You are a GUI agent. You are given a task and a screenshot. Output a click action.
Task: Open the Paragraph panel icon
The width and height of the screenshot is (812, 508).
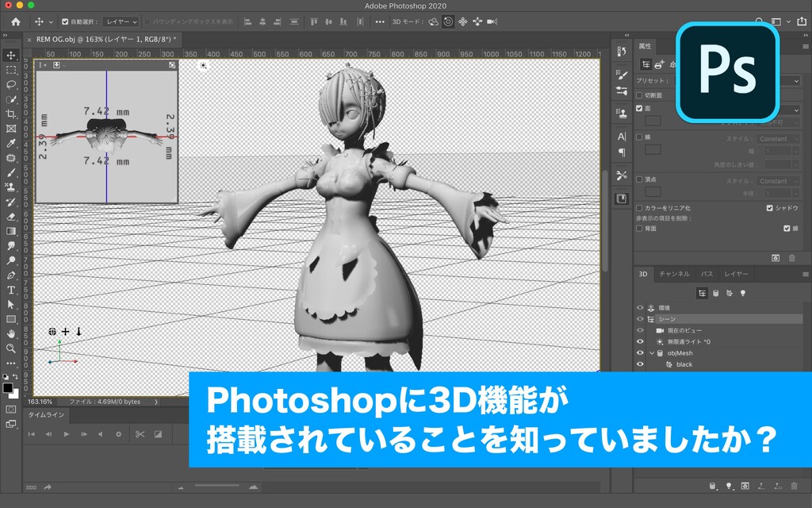pos(622,152)
